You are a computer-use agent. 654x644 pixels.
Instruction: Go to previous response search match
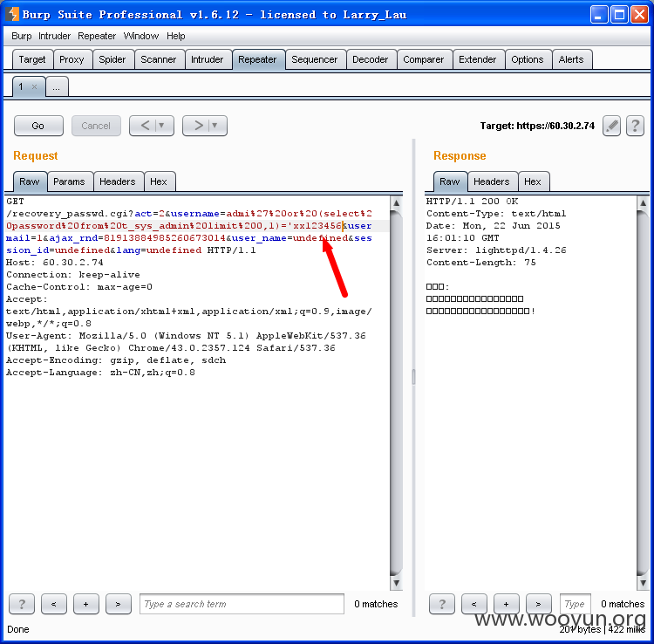coord(474,604)
